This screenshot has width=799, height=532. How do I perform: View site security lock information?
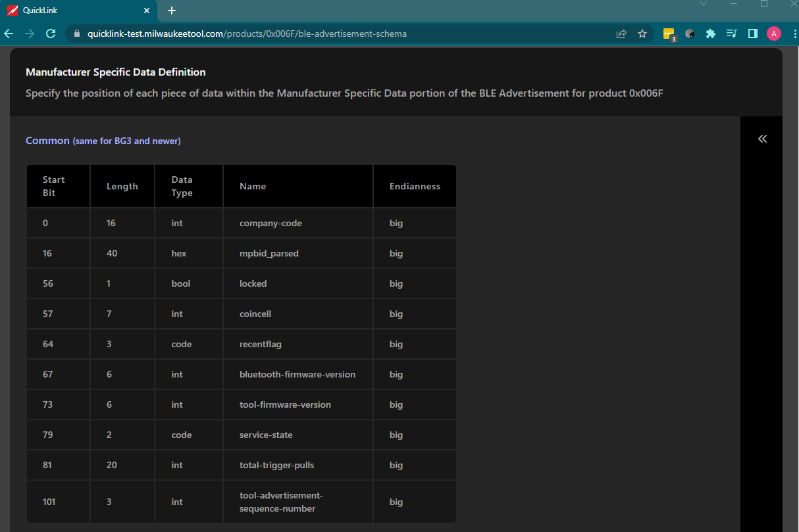tap(76, 34)
